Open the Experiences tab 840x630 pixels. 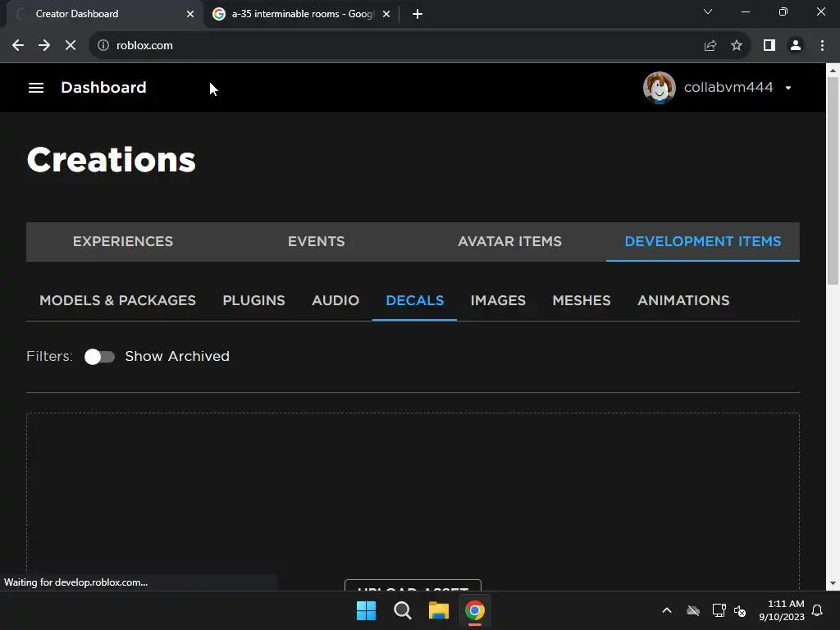tap(123, 242)
